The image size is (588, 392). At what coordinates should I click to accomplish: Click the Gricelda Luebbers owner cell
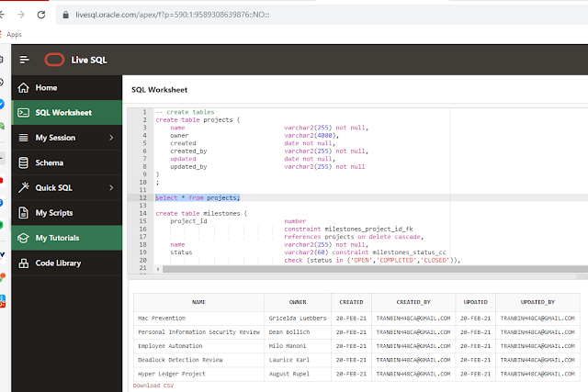[298, 319]
